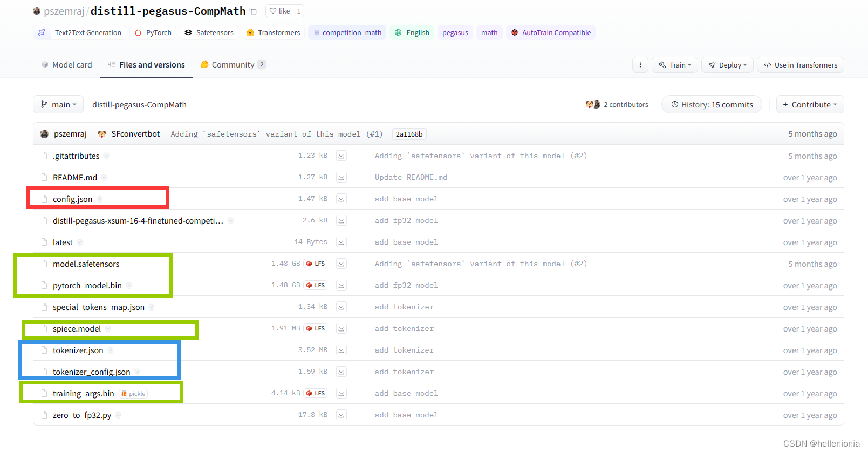
Task: Filter by Text2Text Generation tag
Action: [x=79, y=32]
